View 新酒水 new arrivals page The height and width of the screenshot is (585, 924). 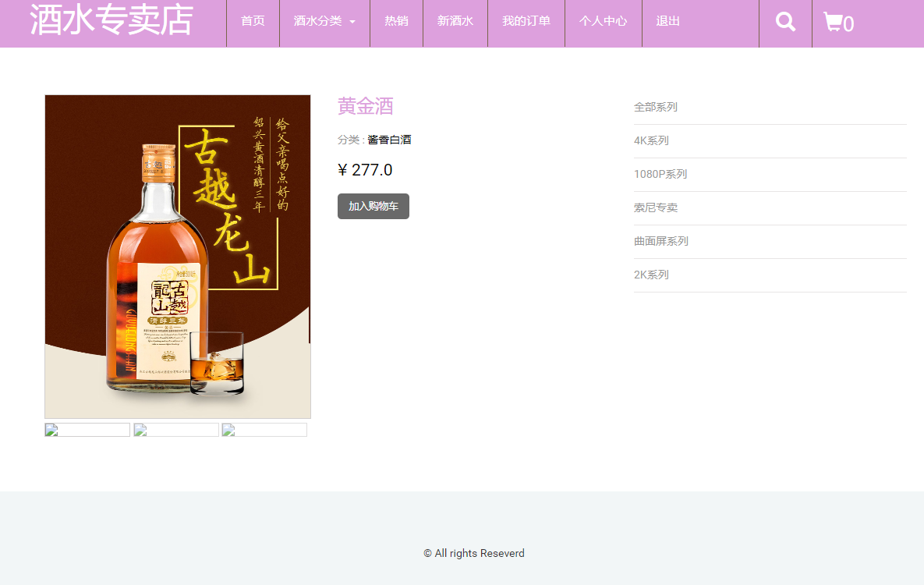point(455,22)
